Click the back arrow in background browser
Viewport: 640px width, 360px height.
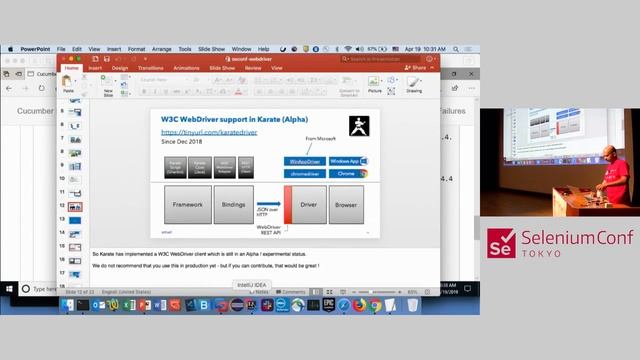tap(9, 88)
